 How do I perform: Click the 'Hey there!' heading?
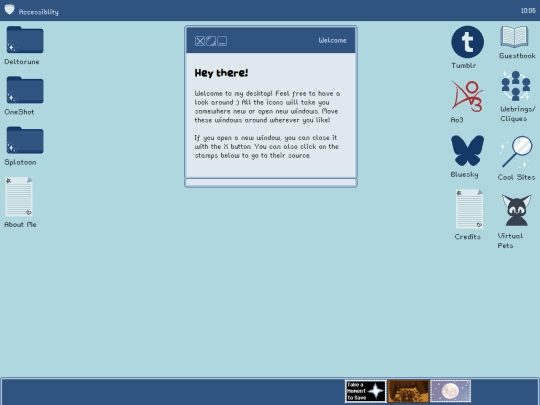click(x=221, y=73)
